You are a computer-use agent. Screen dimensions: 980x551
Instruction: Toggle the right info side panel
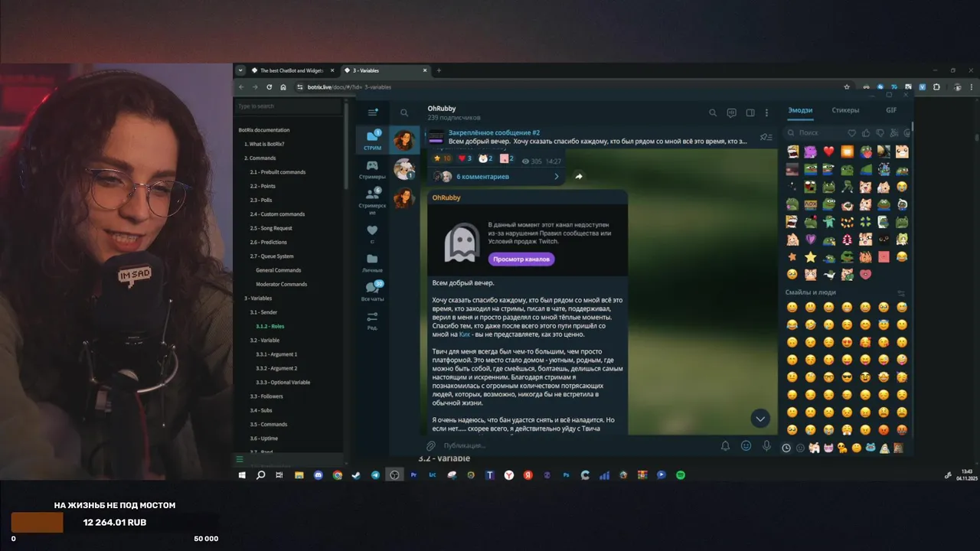(x=750, y=112)
